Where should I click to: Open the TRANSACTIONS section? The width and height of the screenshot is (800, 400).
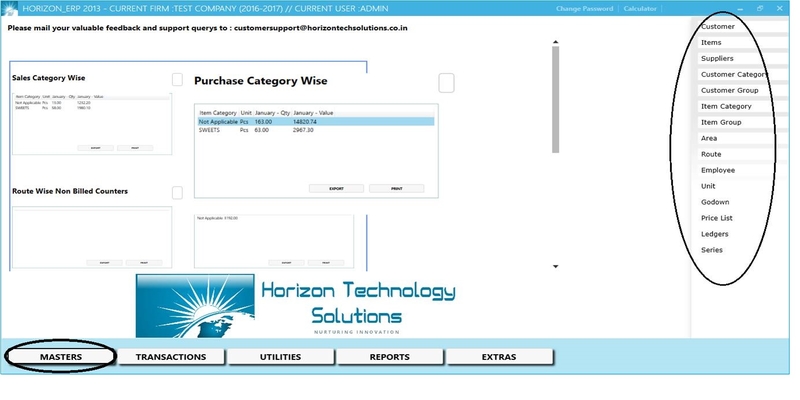click(x=171, y=357)
